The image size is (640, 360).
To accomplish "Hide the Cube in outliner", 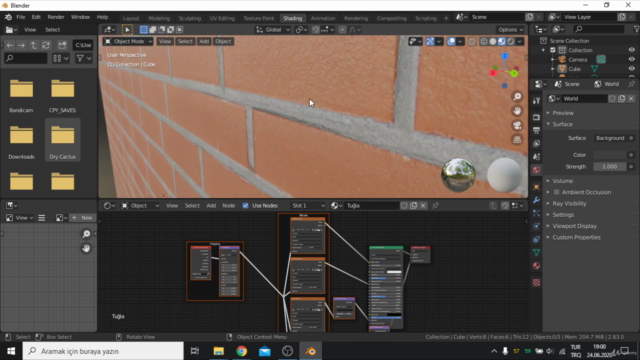I will [631, 69].
